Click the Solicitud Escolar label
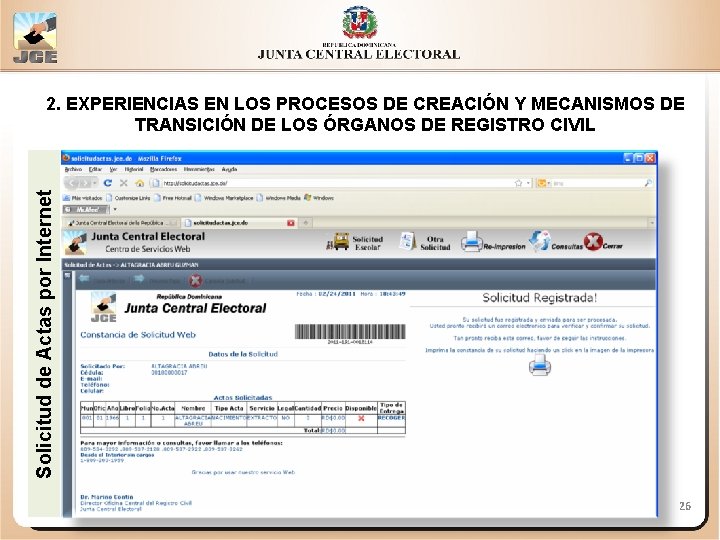 (x=368, y=243)
